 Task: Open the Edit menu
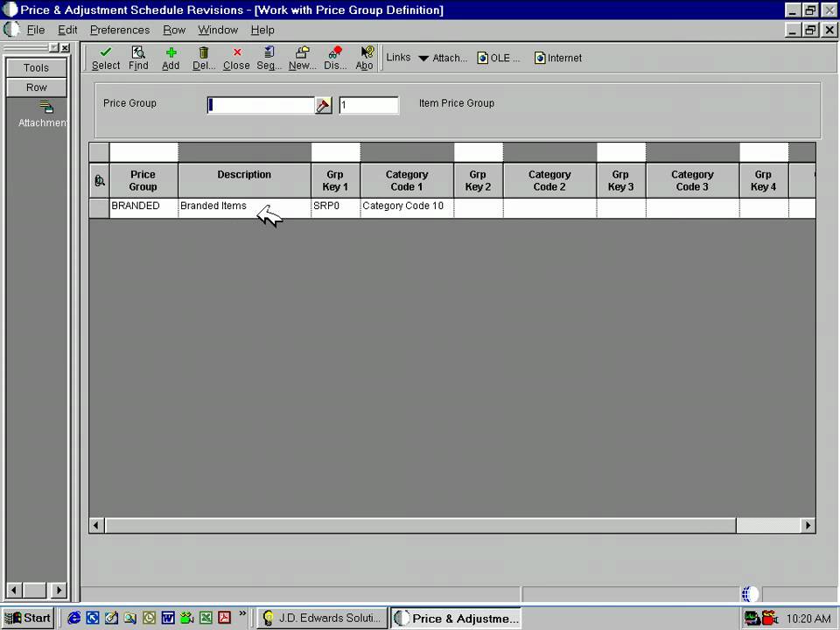pos(67,30)
